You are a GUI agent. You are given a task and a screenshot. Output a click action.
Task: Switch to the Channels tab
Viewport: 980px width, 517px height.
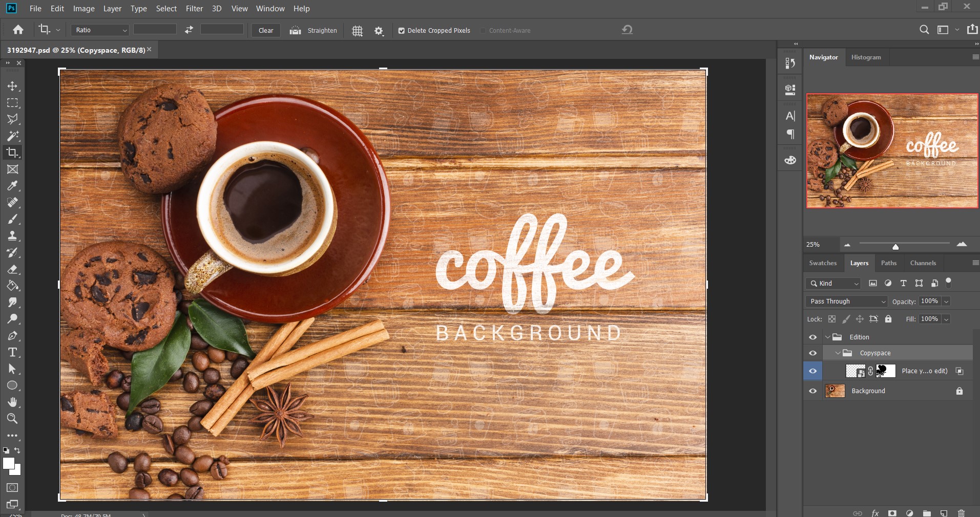tap(923, 263)
